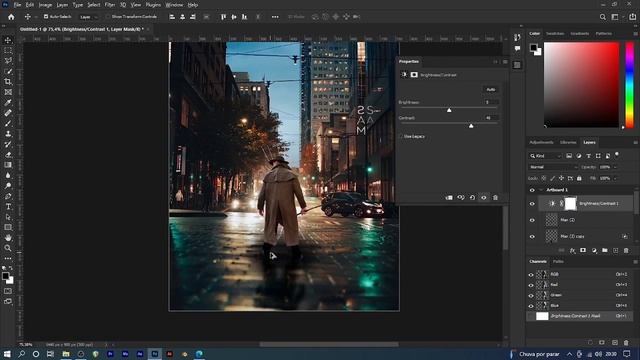
Task: Open the Filter menu
Action: coord(110,5)
